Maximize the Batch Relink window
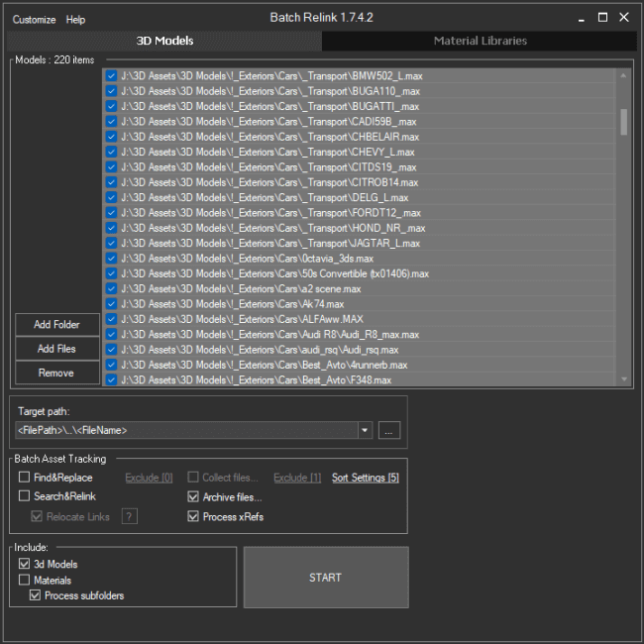The image size is (644, 644). click(602, 17)
